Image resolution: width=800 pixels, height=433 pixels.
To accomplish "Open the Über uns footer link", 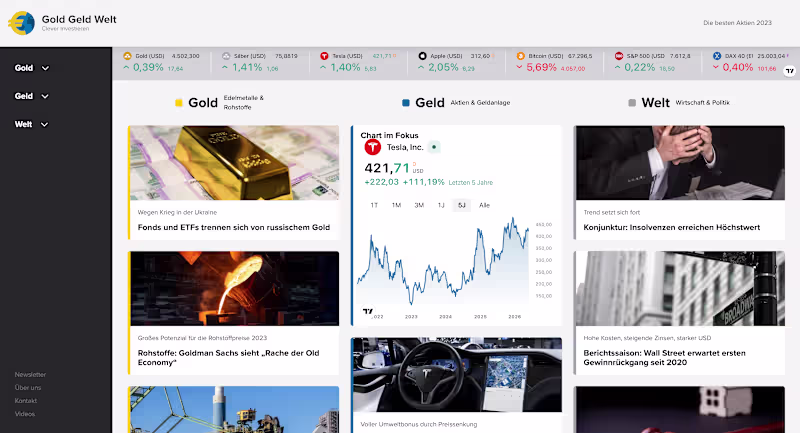I will (x=28, y=388).
